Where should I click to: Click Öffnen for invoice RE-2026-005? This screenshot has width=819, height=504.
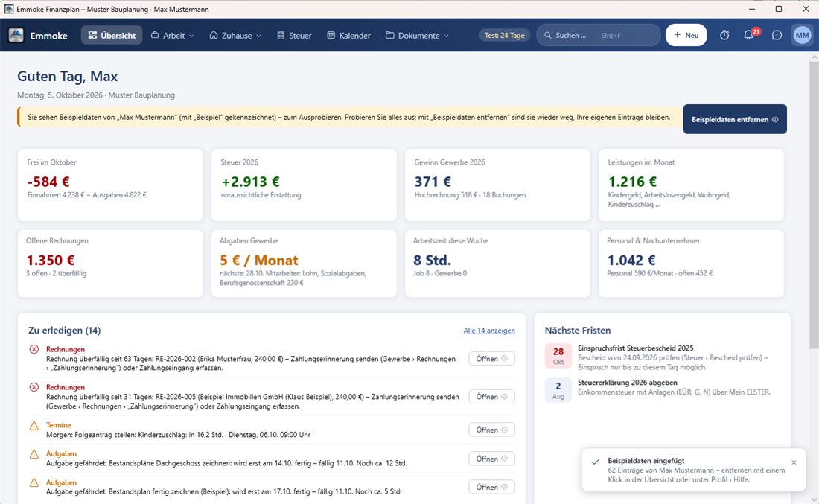tap(491, 396)
